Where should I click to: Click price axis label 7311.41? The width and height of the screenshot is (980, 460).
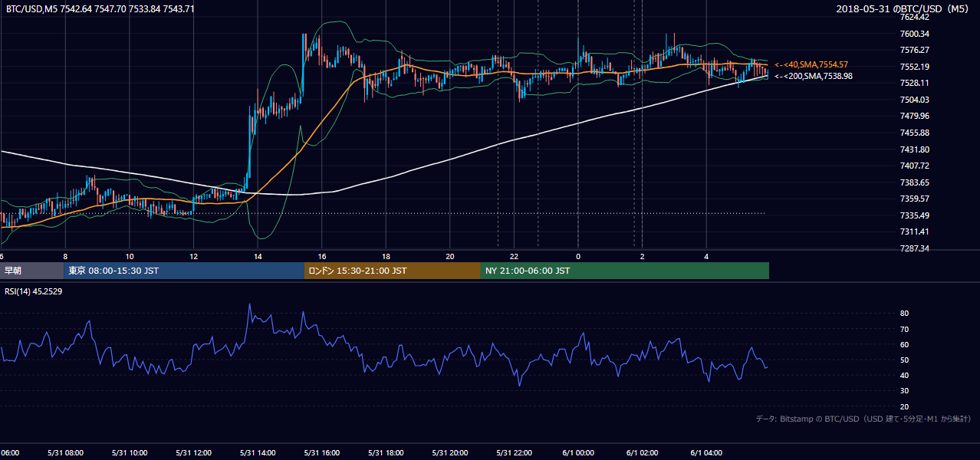click(915, 232)
